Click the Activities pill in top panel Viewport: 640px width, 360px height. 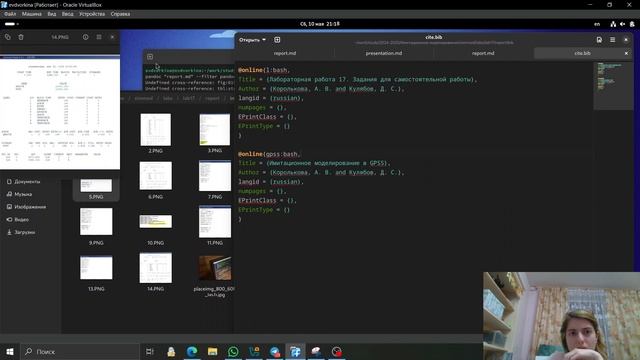(x=11, y=24)
